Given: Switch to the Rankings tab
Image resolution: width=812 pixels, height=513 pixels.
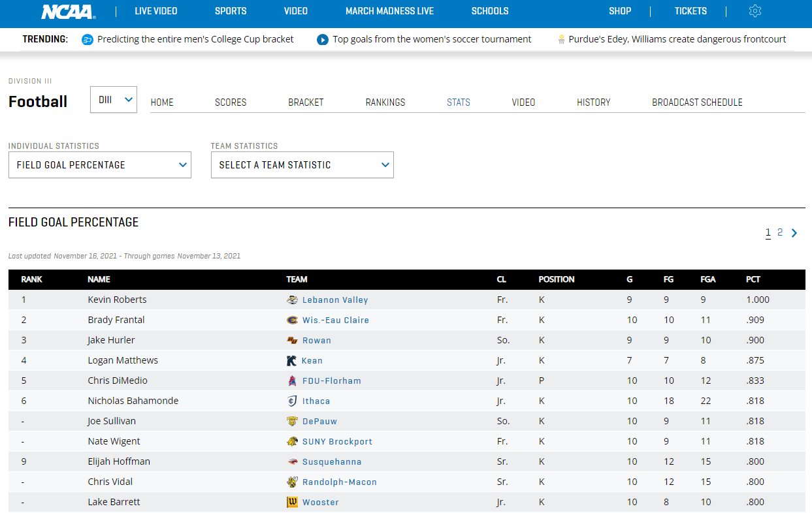Looking at the screenshot, I should coord(385,102).
